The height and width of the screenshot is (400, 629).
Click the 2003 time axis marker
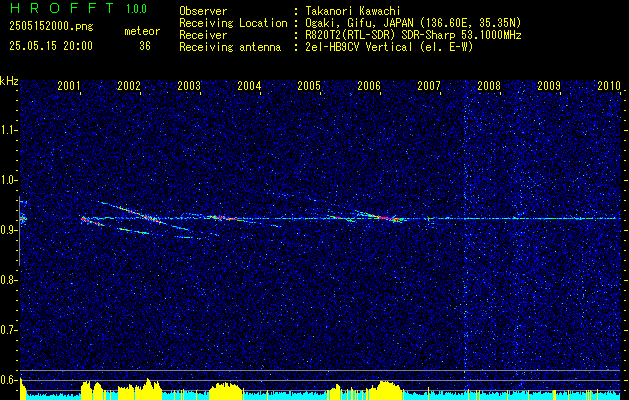[189, 85]
